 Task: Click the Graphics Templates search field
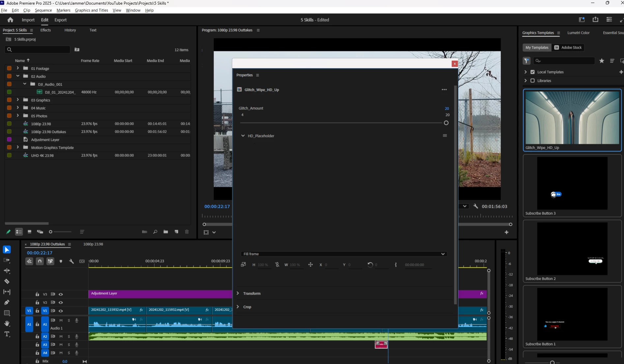pos(564,61)
